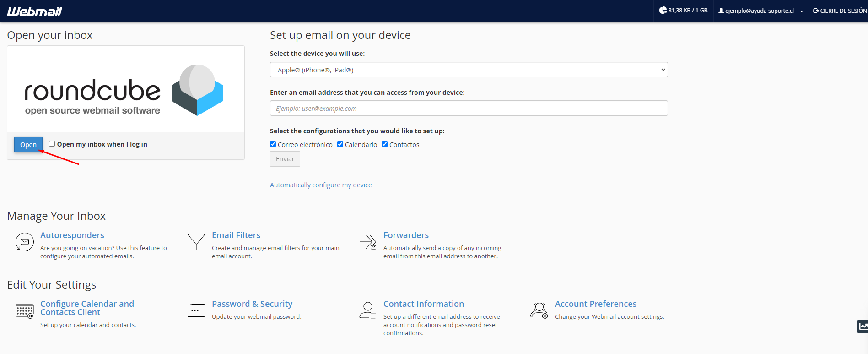868x354 pixels.
Task: Expand the account dropdown caret
Action: point(802,11)
